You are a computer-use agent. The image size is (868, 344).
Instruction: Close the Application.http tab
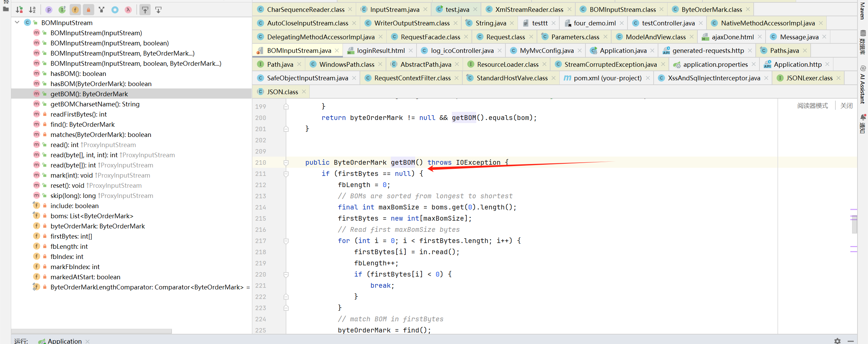[828, 64]
